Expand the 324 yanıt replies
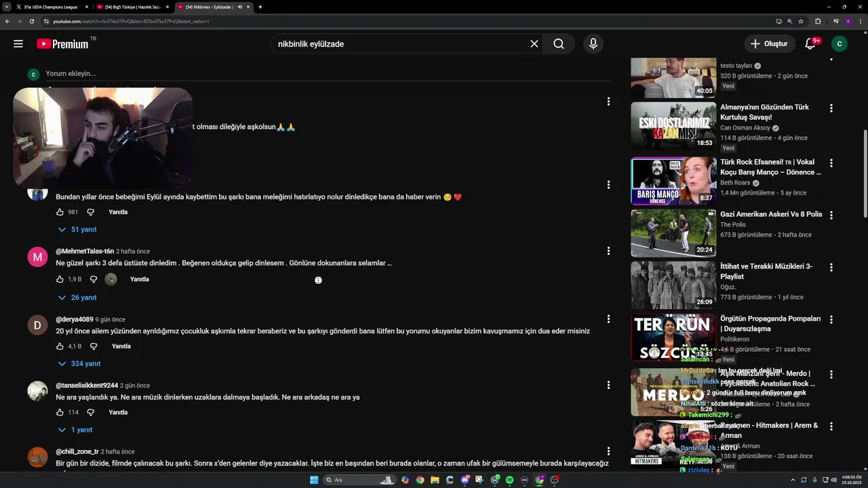The height and width of the screenshot is (488, 868). pos(79,364)
